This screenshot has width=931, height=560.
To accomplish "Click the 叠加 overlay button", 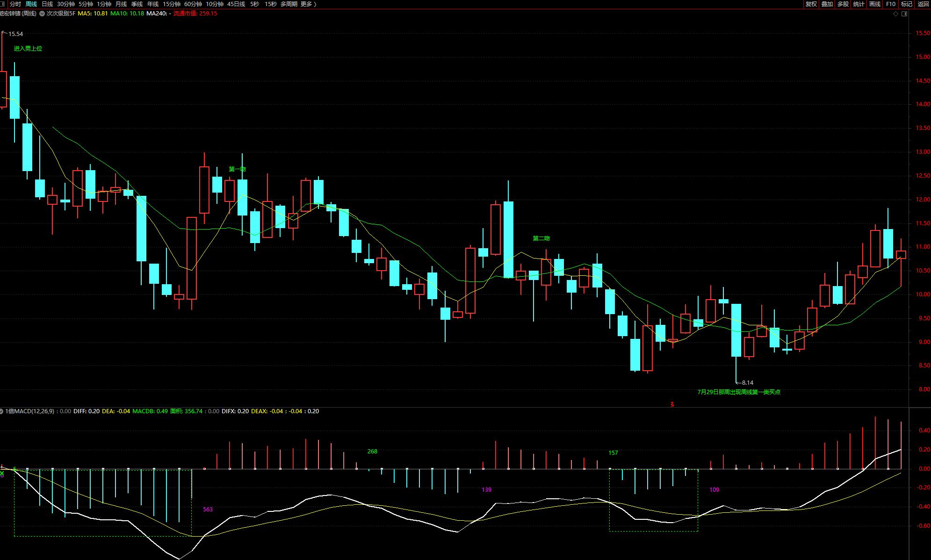I will [x=827, y=4].
